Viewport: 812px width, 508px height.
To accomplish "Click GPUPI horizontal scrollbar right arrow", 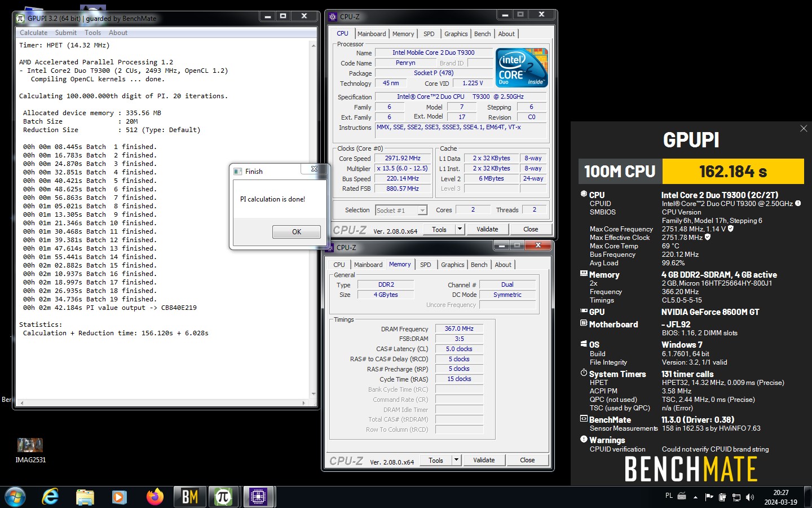I will click(304, 403).
